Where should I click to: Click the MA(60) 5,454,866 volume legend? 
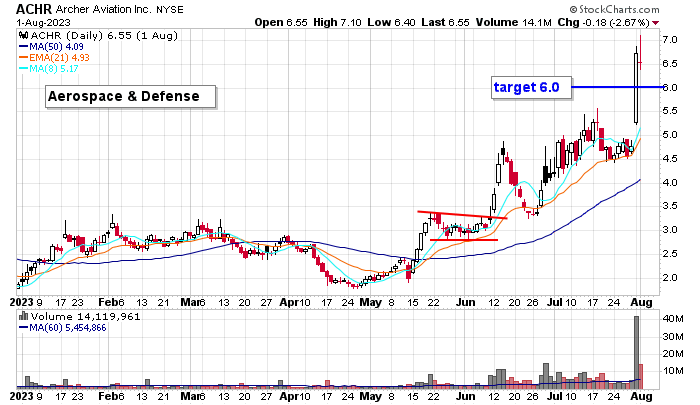(62, 328)
